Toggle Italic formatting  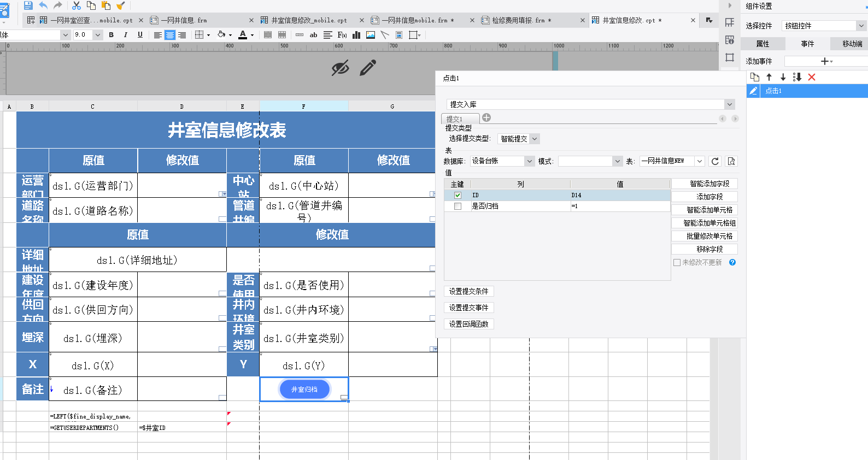126,35
